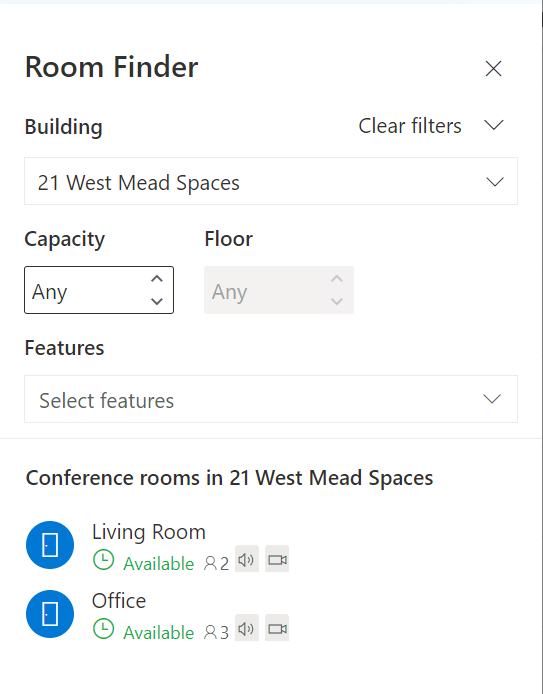Click the audio speaker icon for Office

pyautogui.click(x=246, y=628)
